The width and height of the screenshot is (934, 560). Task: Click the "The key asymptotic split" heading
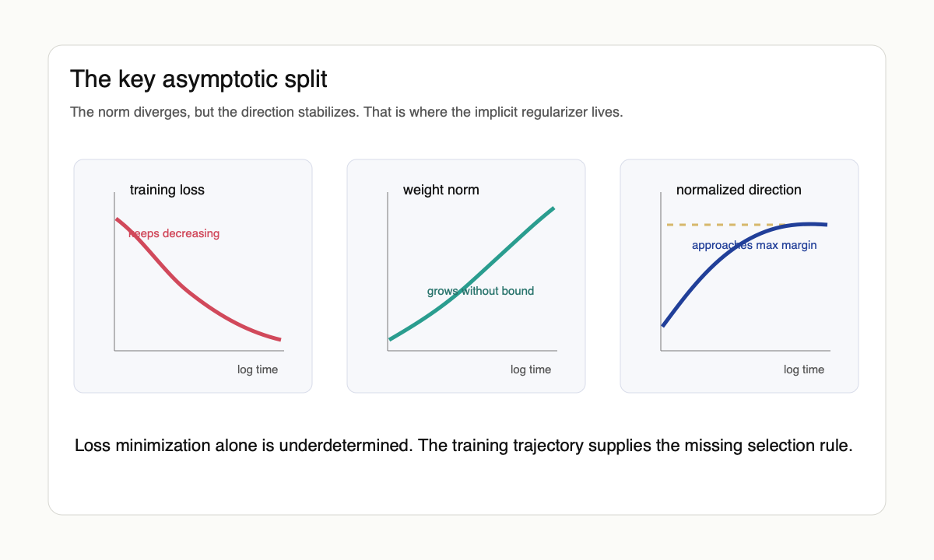pos(198,79)
